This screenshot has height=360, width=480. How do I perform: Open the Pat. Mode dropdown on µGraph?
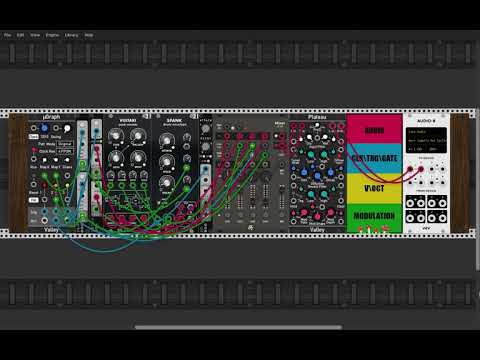click(x=65, y=144)
